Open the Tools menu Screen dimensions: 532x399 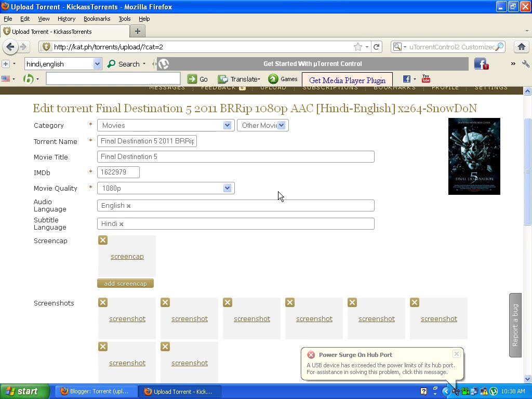pos(125,19)
